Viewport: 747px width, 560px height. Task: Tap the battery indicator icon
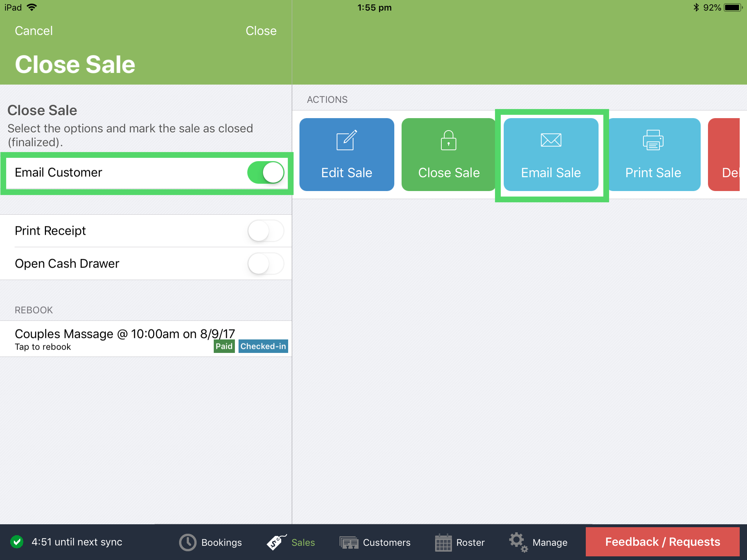[x=733, y=7]
